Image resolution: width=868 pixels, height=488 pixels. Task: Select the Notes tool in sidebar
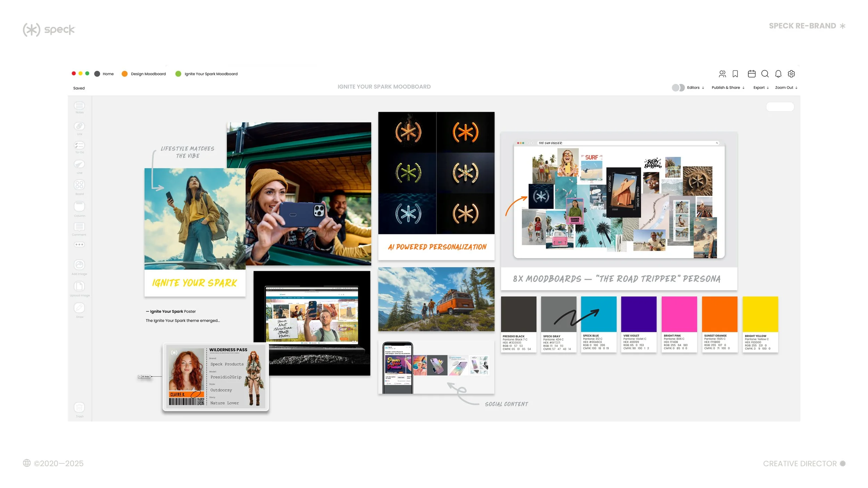(79, 106)
